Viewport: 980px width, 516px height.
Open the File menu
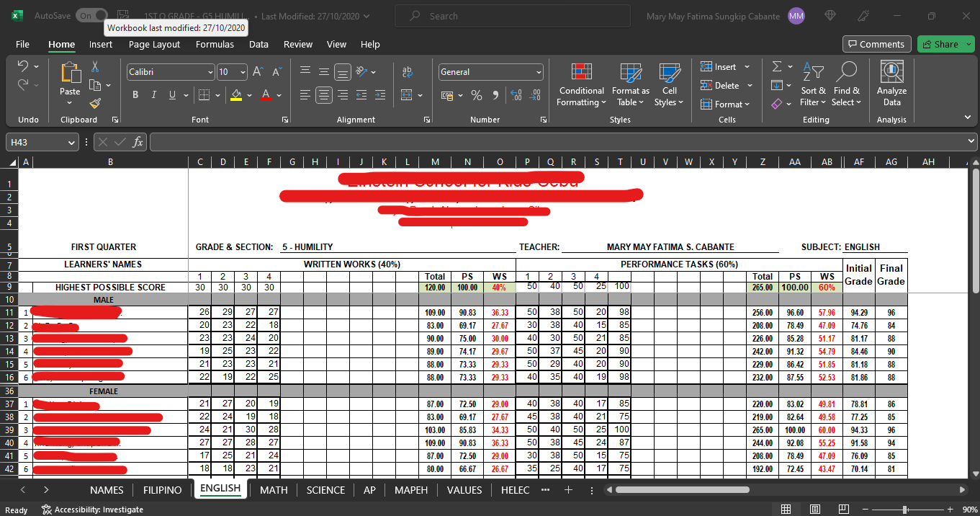22,44
